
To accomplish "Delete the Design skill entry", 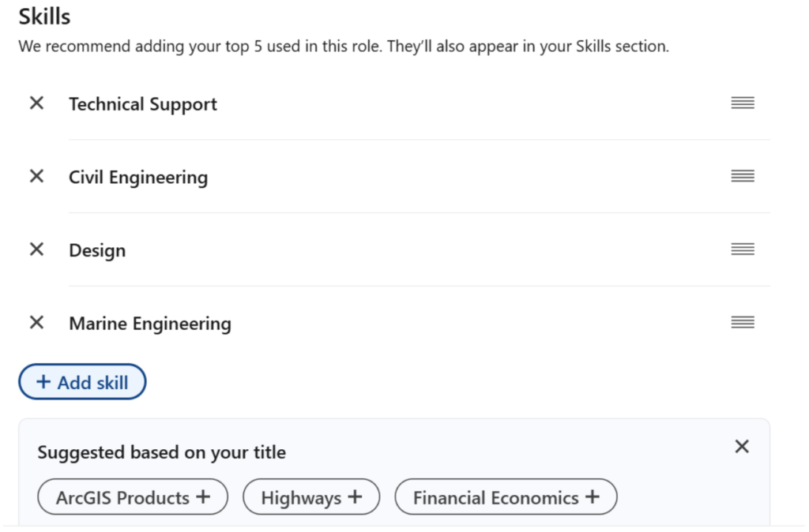I will pyautogui.click(x=36, y=250).
